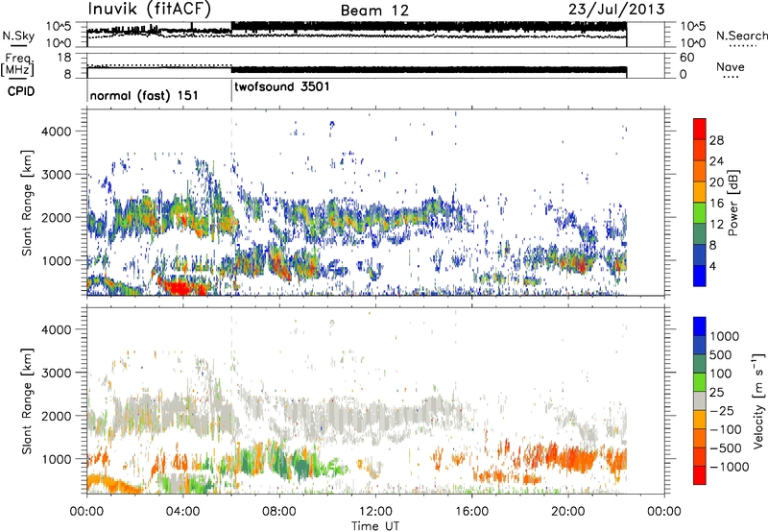The width and height of the screenshot is (768, 532).
Task: Click the '16' label on Power colorbar
Action: coord(716,204)
